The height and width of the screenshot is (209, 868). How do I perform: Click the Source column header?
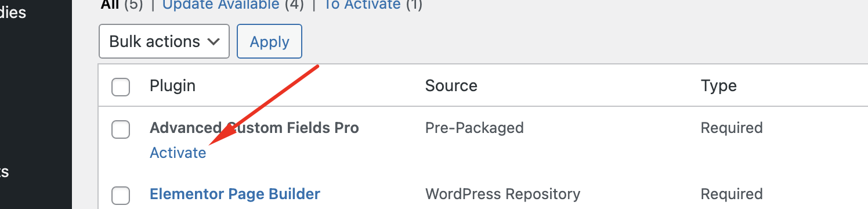[x=451, y=87]
